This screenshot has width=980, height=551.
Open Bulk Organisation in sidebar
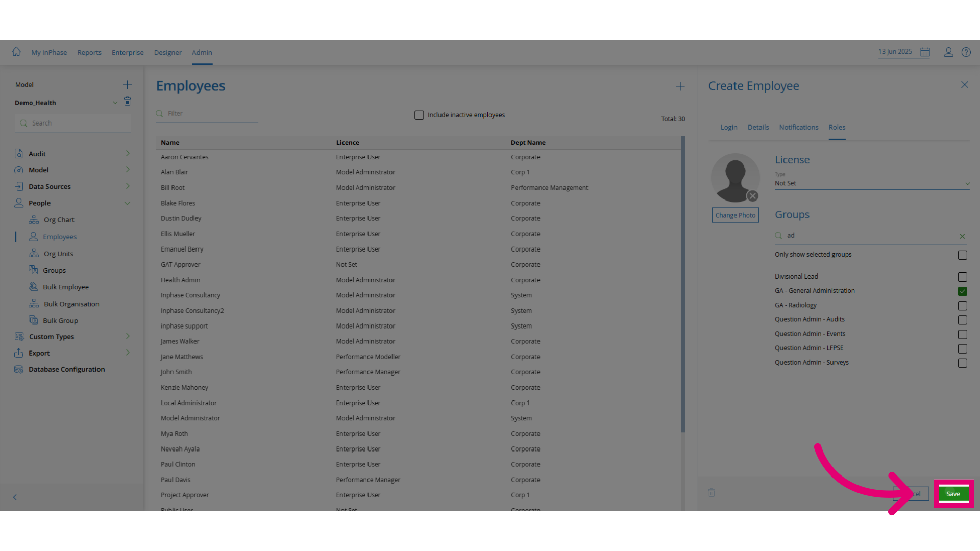pyautogui.click(x=71, y=304)
